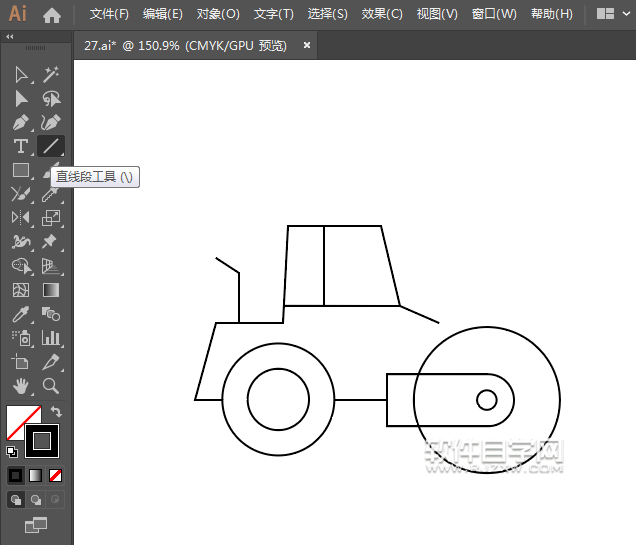Collapse the tools panel with double arrows
This screenshot has width=636, height=545.
coord(9,36)
